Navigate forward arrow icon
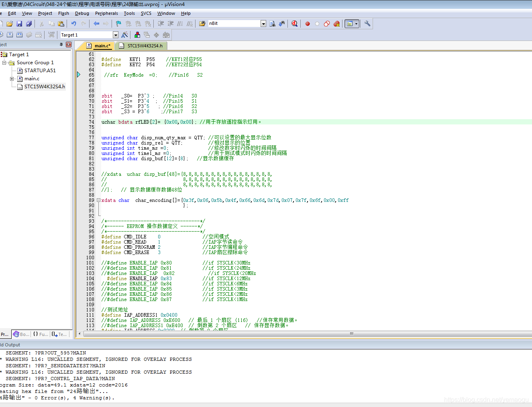Viewport: 532px width, 407px height. (106, 24)
